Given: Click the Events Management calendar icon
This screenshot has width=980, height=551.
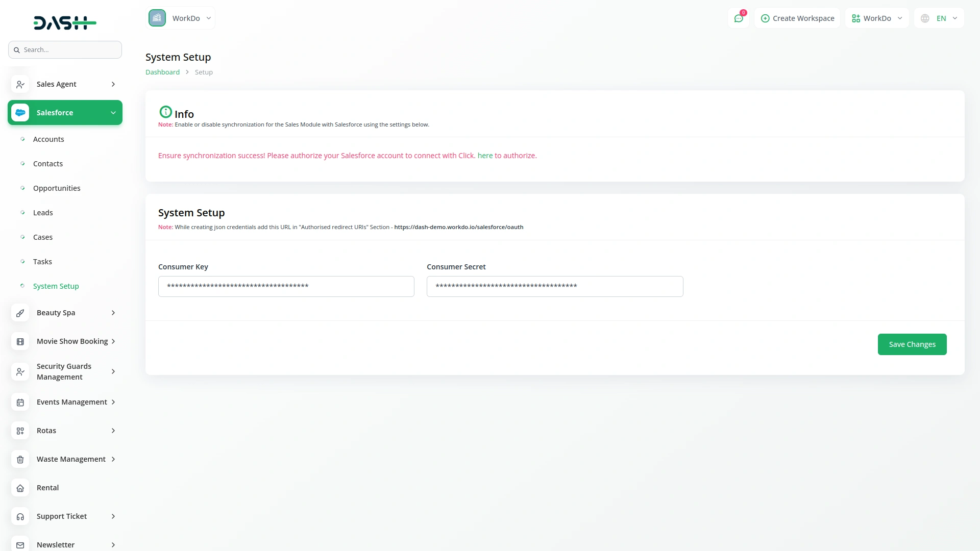Looking at the screenshot, I should [x=20, y=402].
